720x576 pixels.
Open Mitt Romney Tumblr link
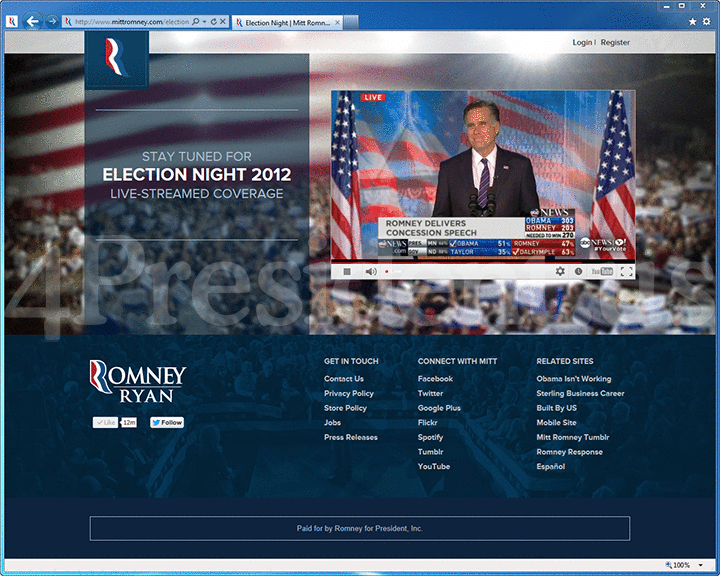click(573, 437)
